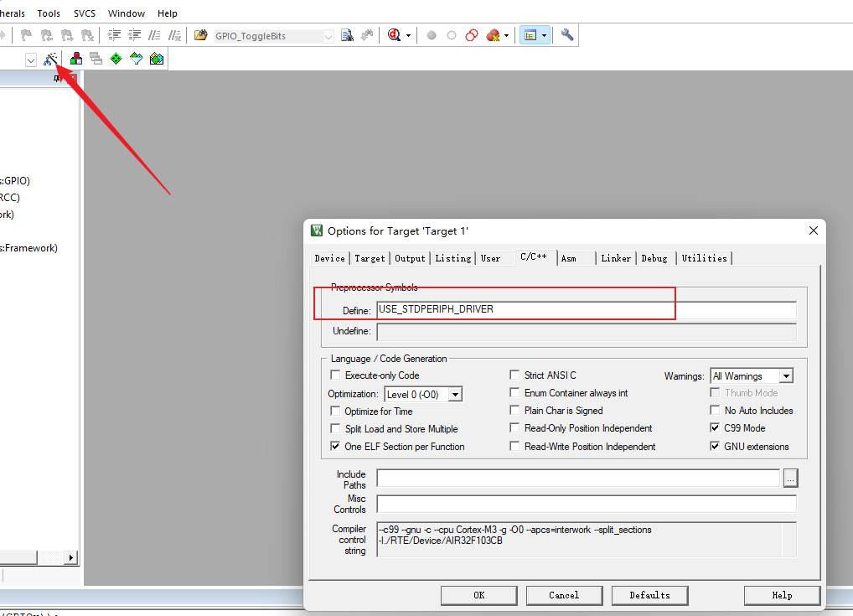The height and width of the screenshot is (616, 853).
Task: Click the Select Software Packs icon
Action: pos(136,59)
